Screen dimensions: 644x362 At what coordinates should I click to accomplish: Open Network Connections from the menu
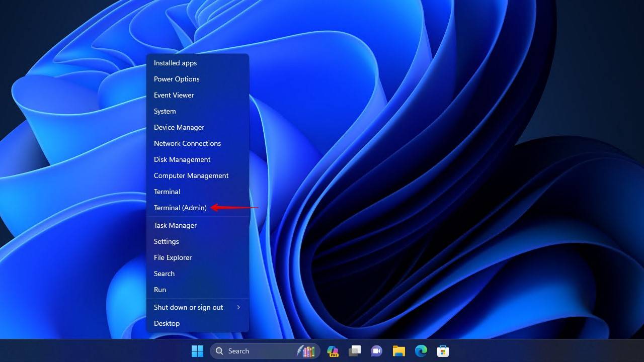tap(187, 143)
